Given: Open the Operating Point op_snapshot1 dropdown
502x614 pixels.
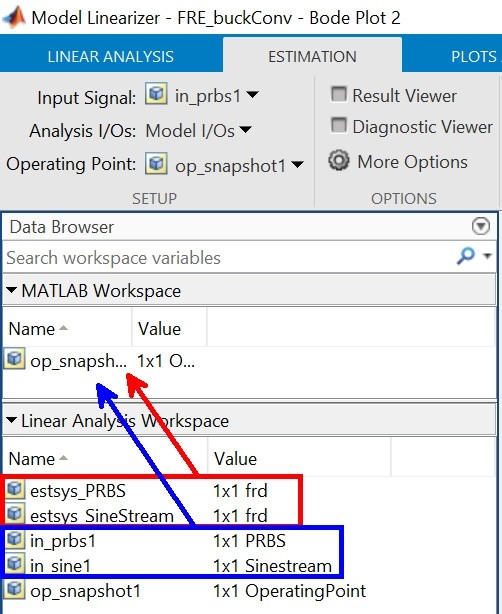Looking at the screenshot, I should tap(298, 164).
